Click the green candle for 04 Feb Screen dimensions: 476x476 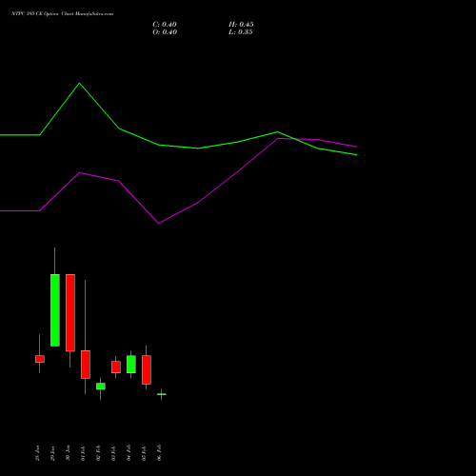131,365
